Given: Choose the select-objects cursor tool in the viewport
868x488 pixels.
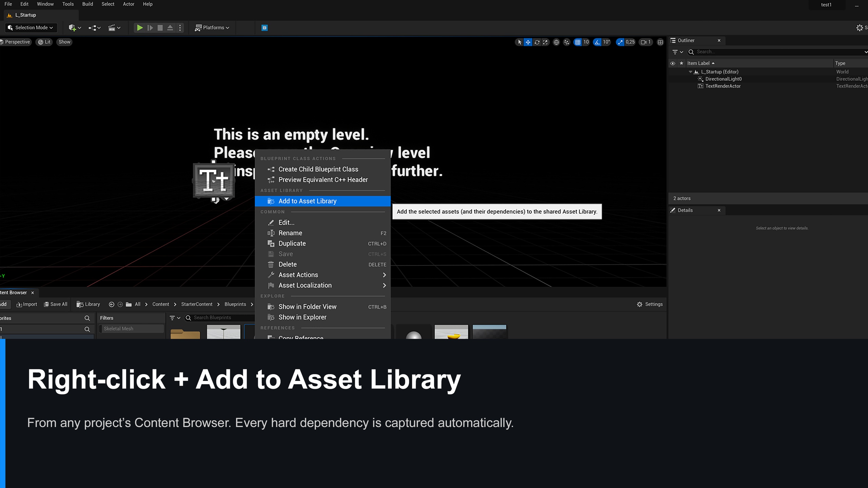Looking at the screenshot, I should 519,42.
